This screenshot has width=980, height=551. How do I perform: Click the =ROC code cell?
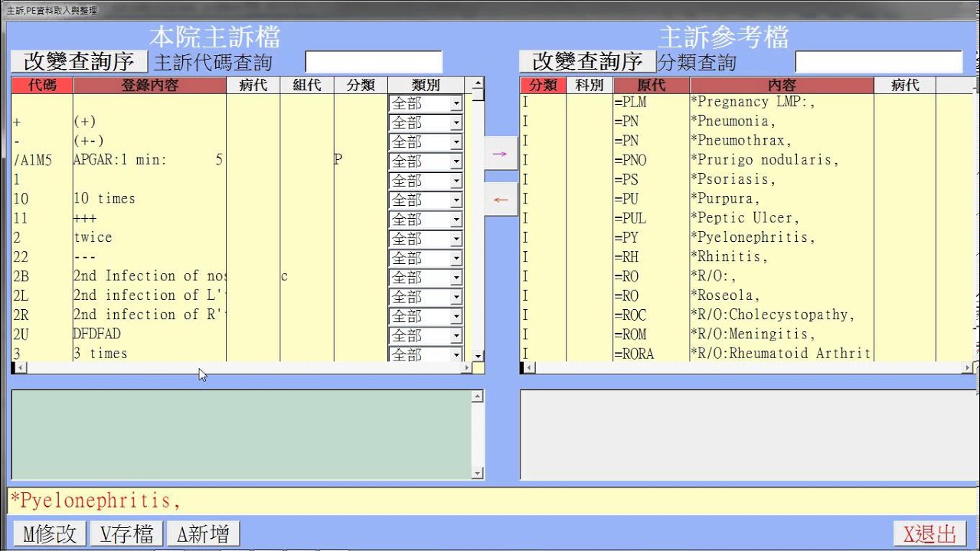pos(651,315)
